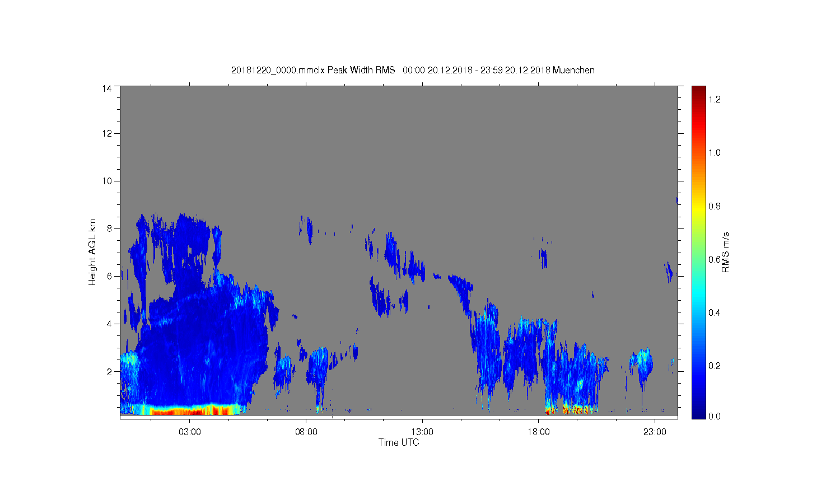The width and height of the screenshot is (840, 504).
Task: Click the height tick label 12
Action: coord(106,133)
